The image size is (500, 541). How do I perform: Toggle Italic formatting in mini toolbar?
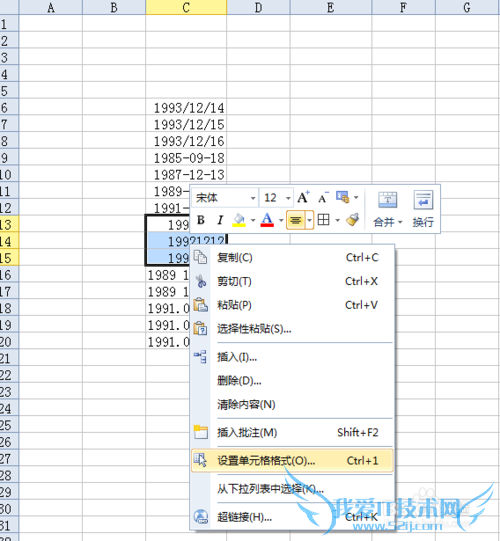(220, 220)
